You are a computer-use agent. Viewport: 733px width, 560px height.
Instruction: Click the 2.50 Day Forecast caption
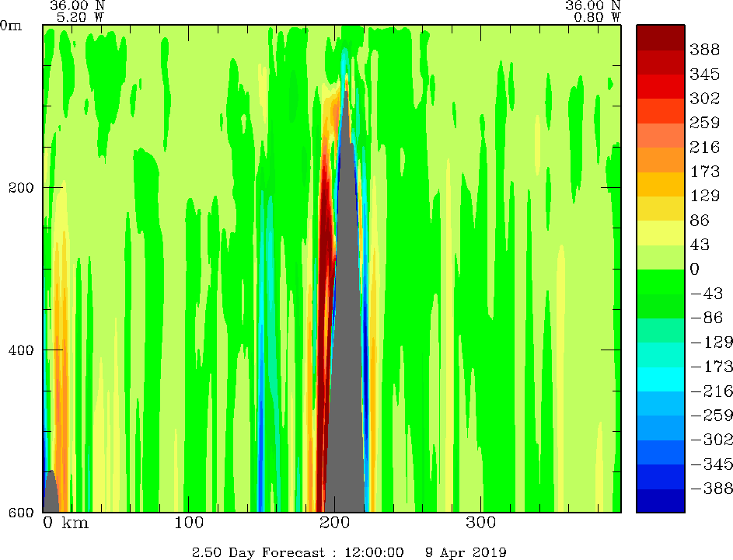pos(258,552)
